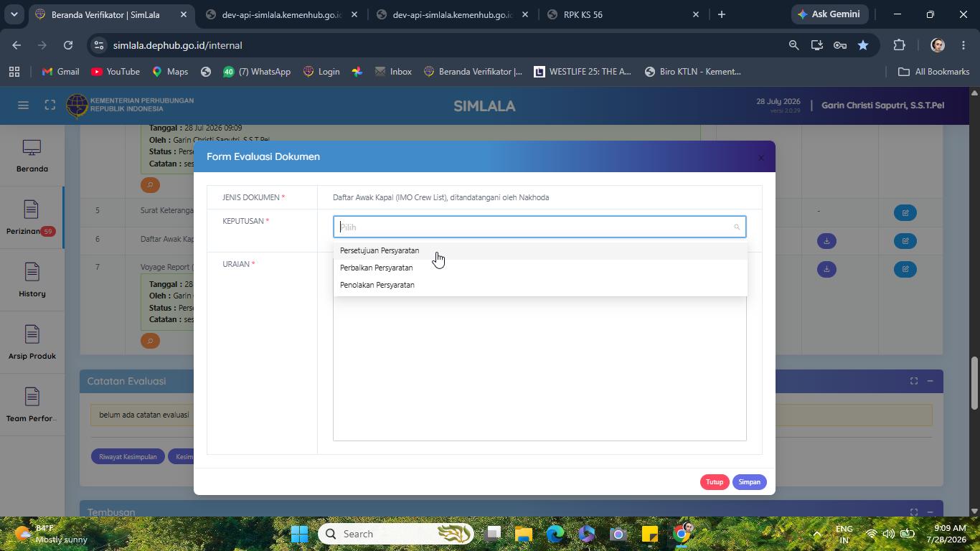Reload the page

(x=68, y=45)
